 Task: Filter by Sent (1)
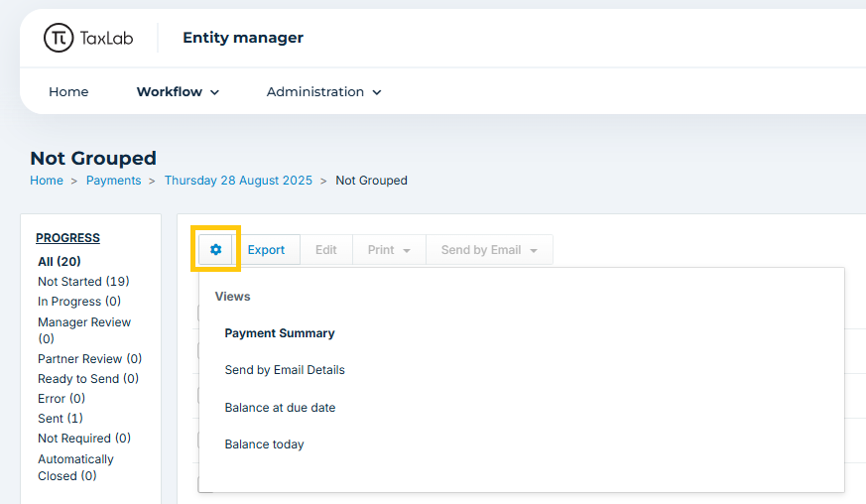pyautogui.click(x=61, y=419)
